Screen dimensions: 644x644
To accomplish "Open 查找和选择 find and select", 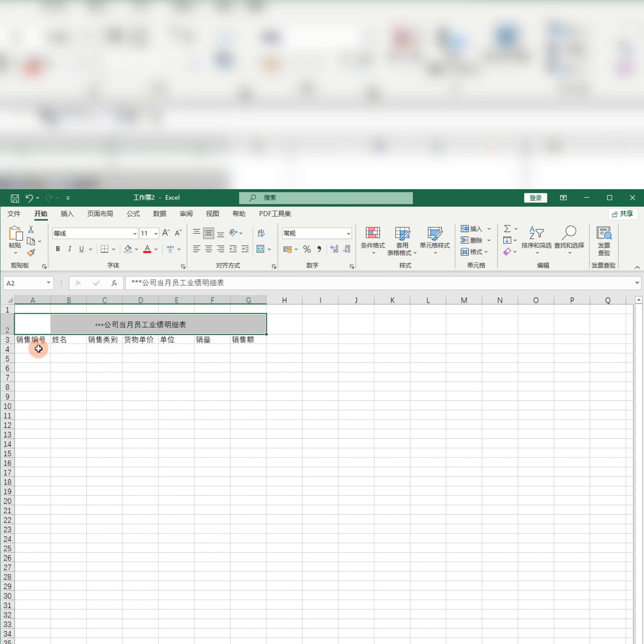I will [569, 241].
